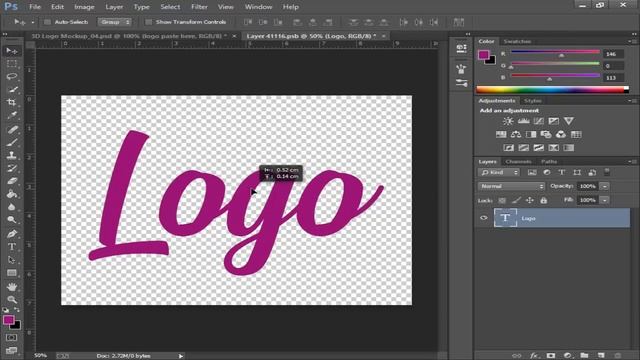The image size is (640, 360).
Task: Open the Color panel flyout menu
Action: (x=631, y=41)
